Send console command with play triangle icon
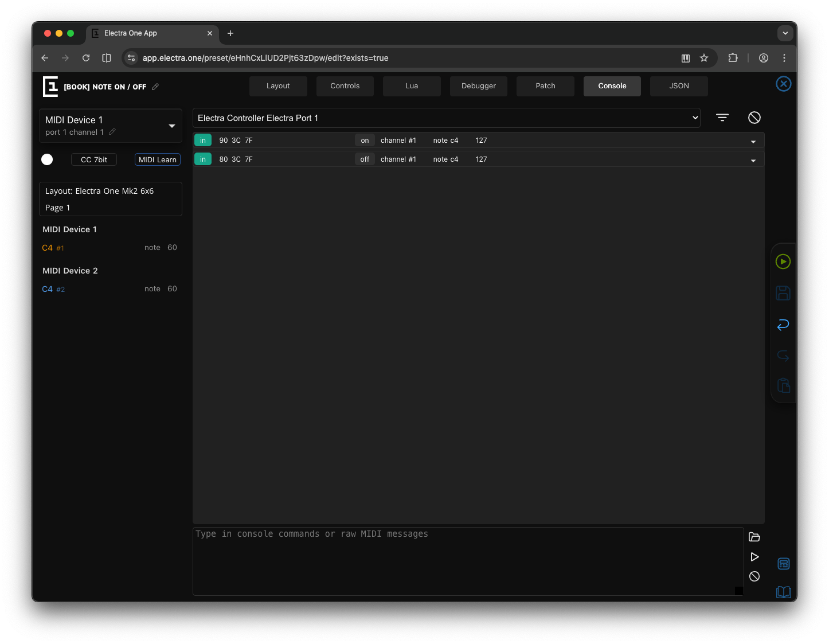 pyautogui.click(x=754, y=557)
